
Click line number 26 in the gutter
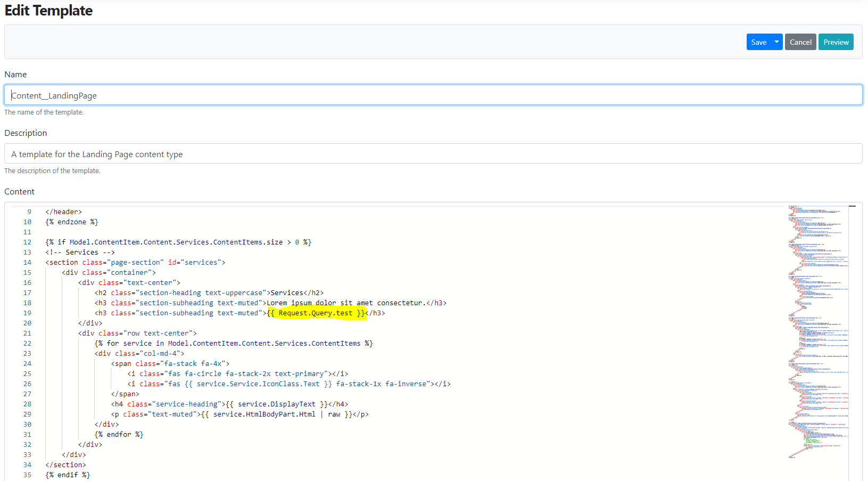click(x=27, y=384)
